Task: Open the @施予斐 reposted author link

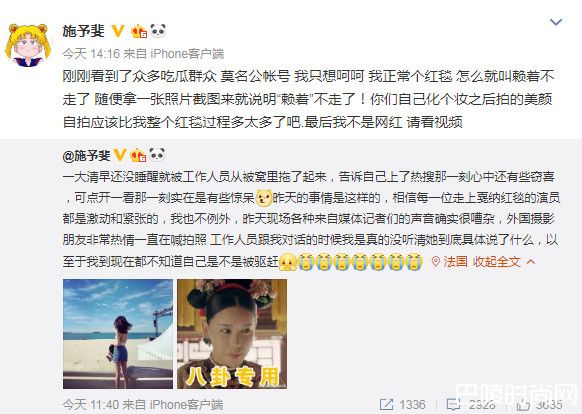Action: click(86, 155)
